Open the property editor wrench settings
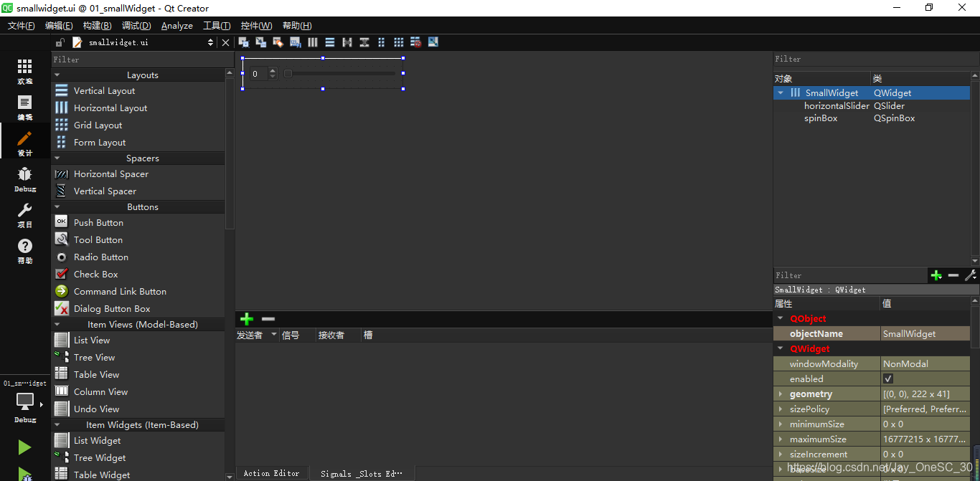This screenshot has height=481, width=980. point(971,275)
